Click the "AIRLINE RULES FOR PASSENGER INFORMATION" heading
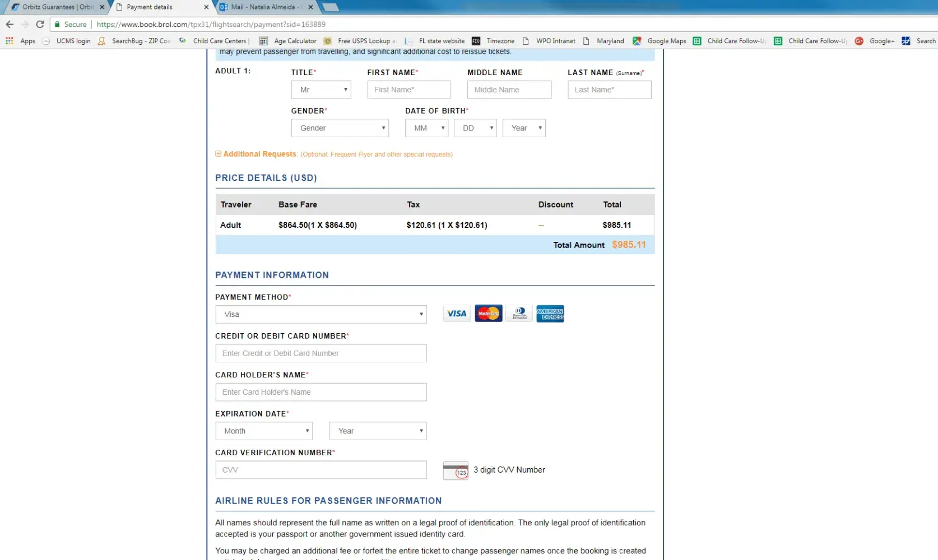Screen dimensions: 938x560 click(x=329, y=501)
